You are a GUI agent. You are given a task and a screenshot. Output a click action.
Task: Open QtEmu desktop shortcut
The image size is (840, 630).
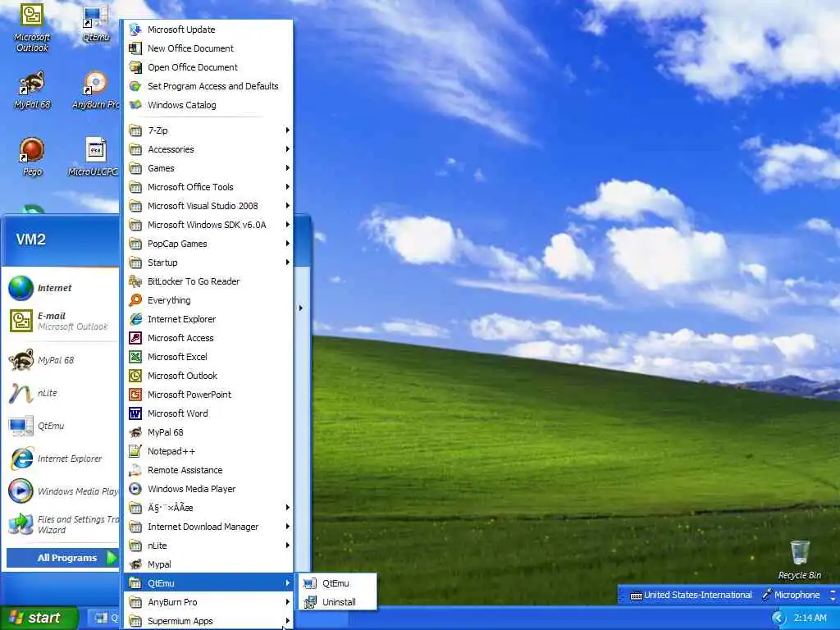pos(96,23)
